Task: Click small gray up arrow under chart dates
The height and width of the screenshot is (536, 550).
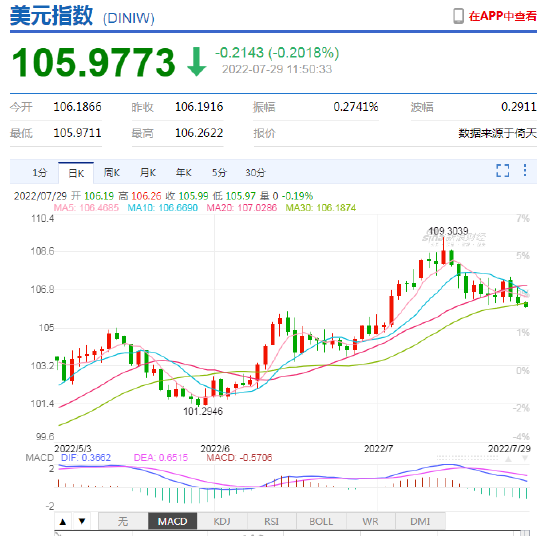Action: pos(508,459)
